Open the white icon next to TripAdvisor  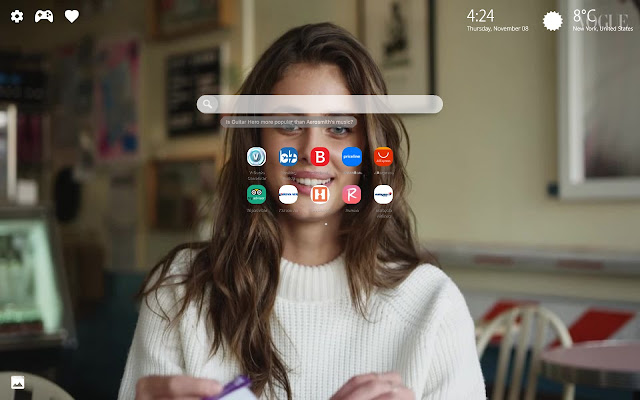click(288, 194)
